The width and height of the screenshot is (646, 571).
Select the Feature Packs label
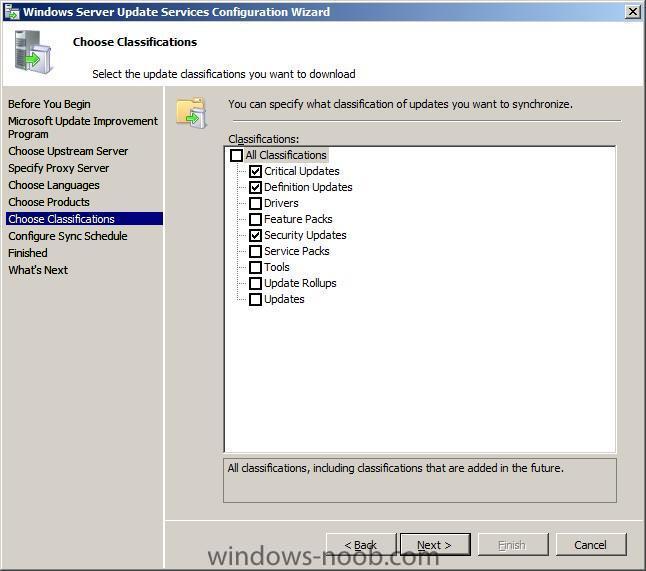click(x=298, y=219)
